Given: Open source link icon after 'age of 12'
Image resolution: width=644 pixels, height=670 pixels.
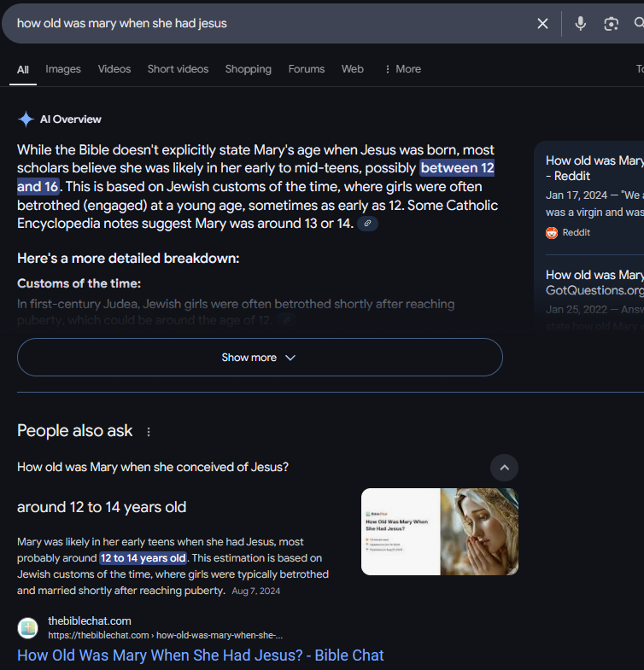Looking at the screenshot, I should click(286, 320).
